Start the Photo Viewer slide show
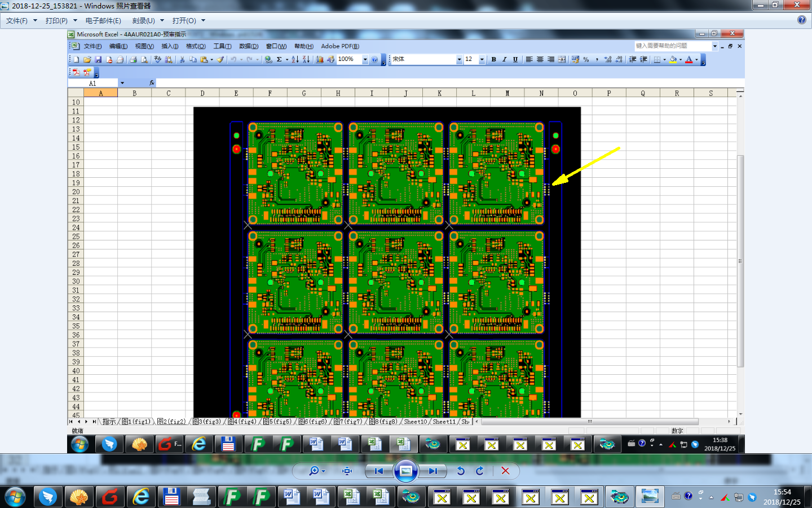 (x=406, y=471)
